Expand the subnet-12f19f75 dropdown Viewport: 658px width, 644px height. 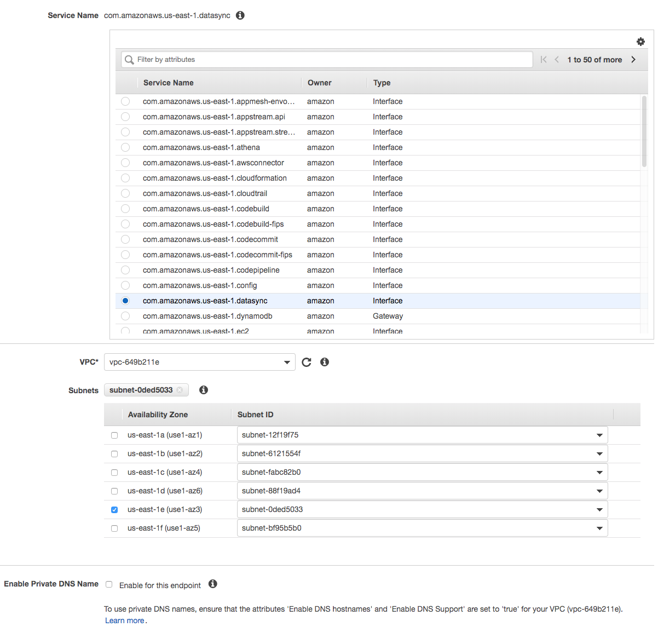coord(599,435)
